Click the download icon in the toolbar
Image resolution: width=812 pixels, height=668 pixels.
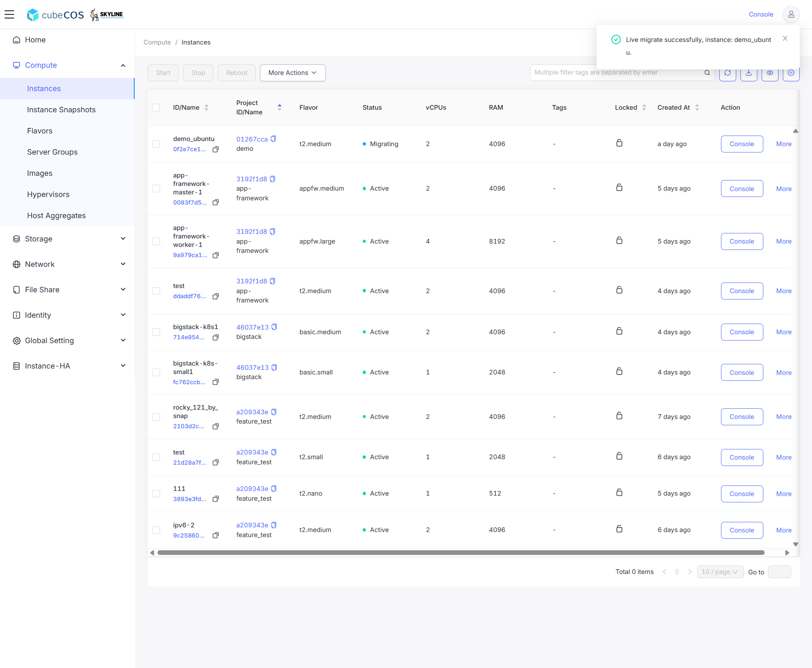point(748,73)
